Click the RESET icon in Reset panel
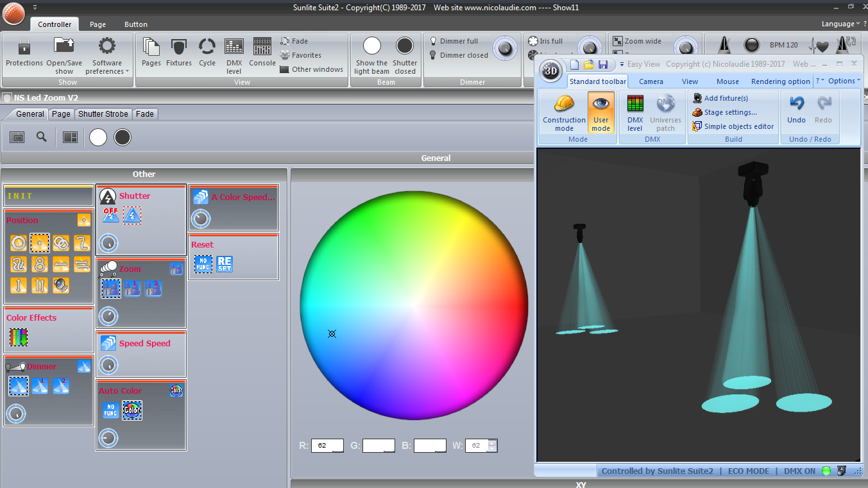Screen dimensions: 868x488 click(225, 264)
